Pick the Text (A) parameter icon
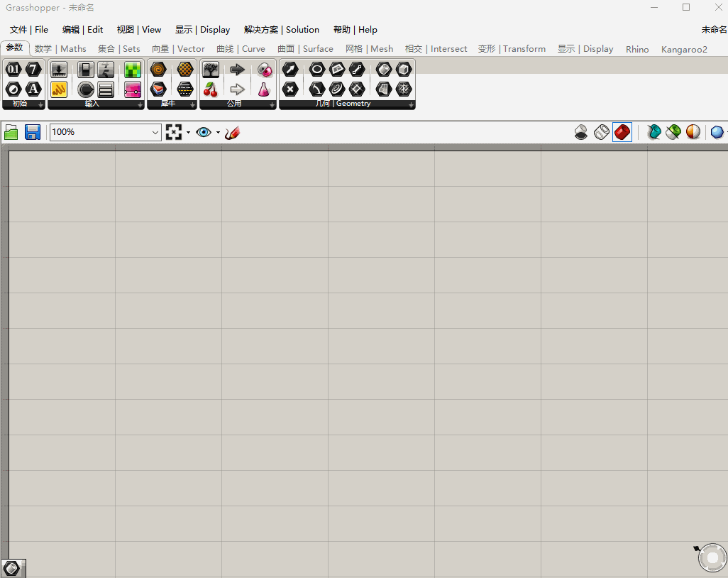Screen dimensions: 728x578 33,89
